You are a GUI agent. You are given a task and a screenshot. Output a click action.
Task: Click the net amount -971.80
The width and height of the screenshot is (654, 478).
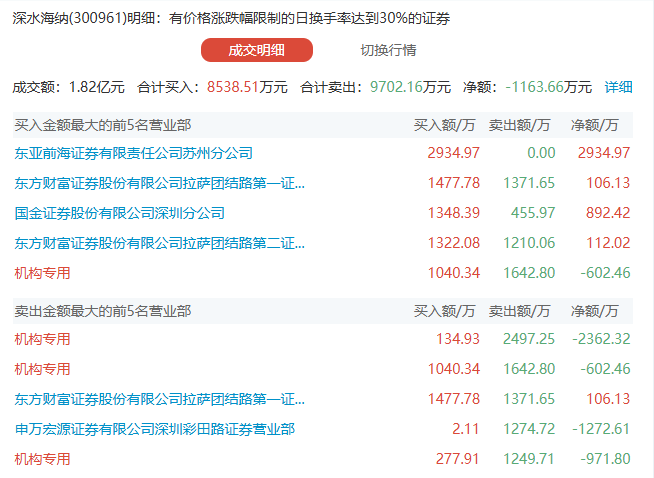coord(605,459)
